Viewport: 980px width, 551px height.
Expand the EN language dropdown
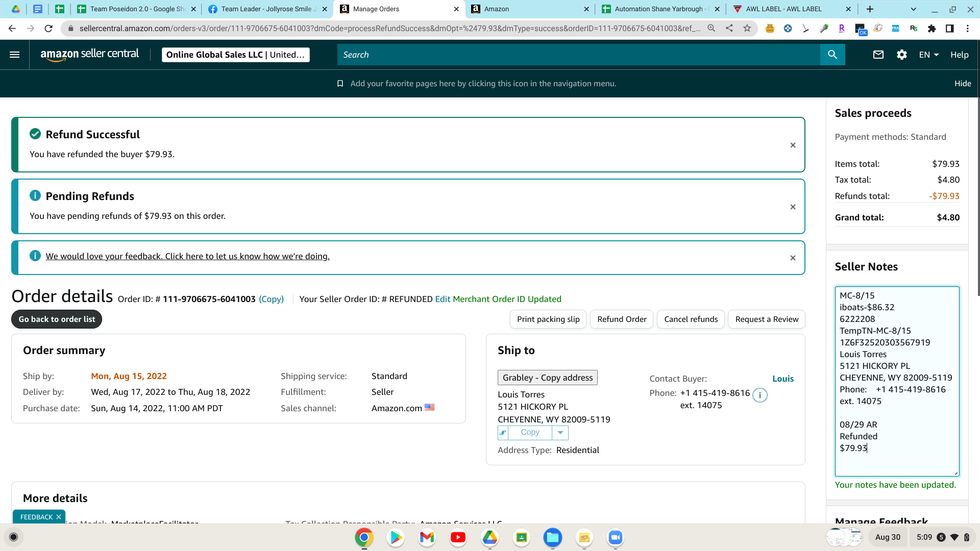point(929,55)
